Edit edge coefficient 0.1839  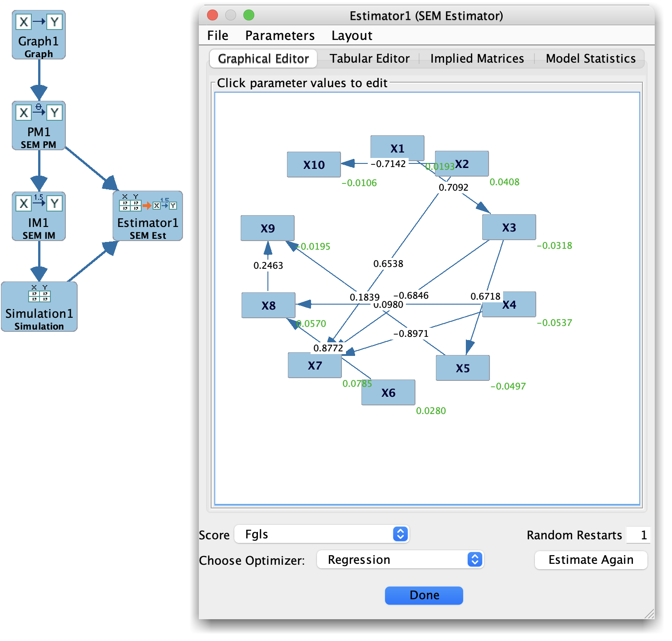pyautogui.click(x=365, y=297)
